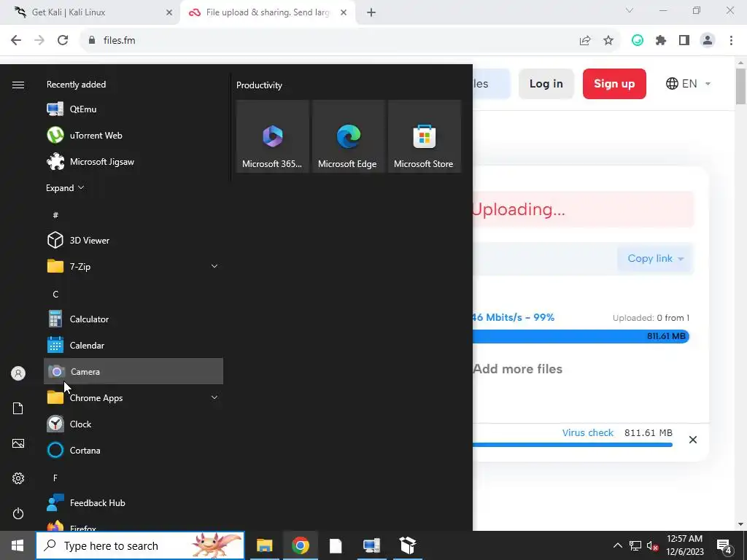The width and height of the screenshot is (747, 560).
Task: Launch the Camera app
Action: pos(133,371)
